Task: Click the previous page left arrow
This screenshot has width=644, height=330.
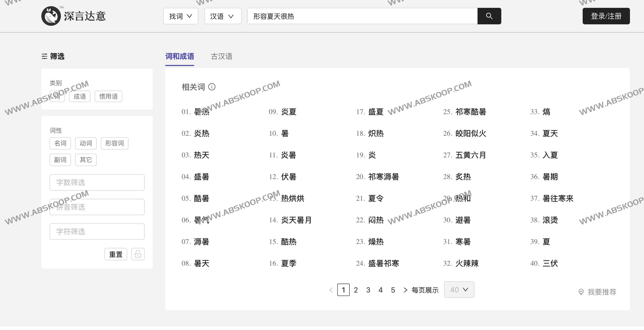Action: [331, 290]
